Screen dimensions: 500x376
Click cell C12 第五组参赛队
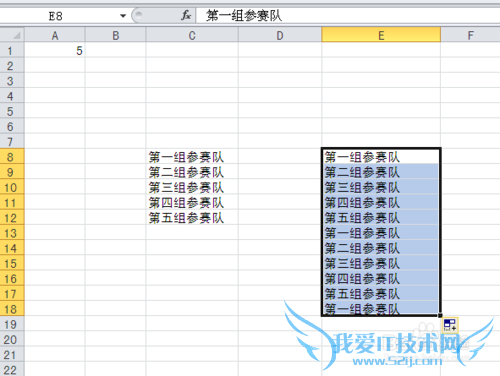(x=192, y=218)
